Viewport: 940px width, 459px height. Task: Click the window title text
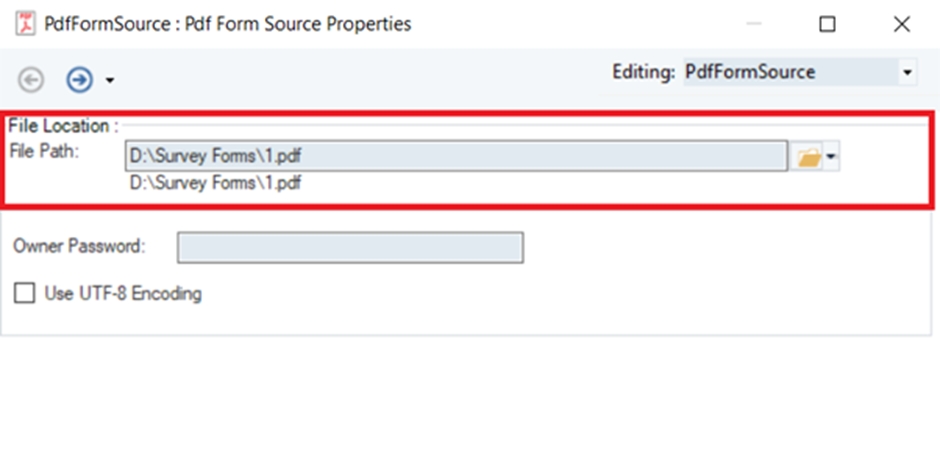point(228,23)
